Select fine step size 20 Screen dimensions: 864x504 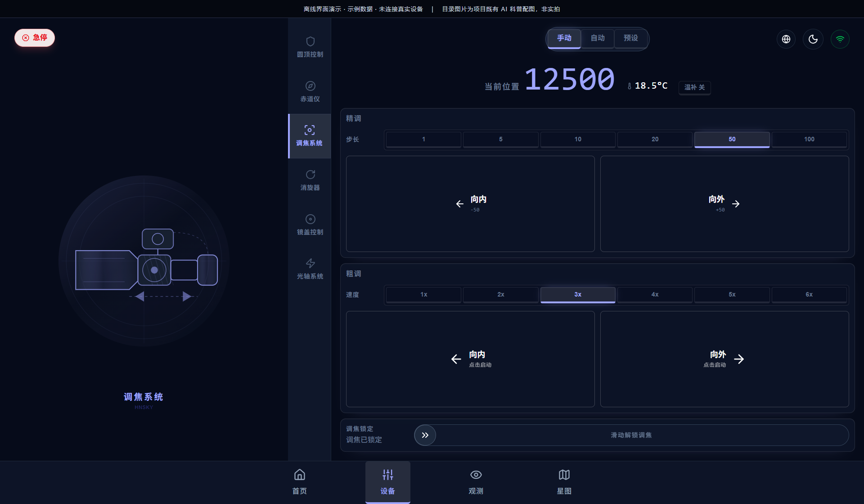pyautogui.click(x=655, y=139)
